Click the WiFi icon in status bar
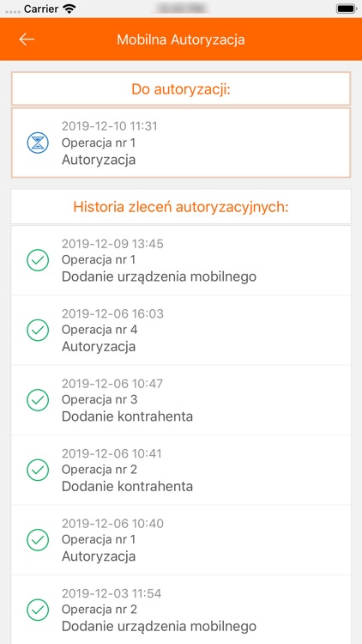The width and height of the screenshot is (362, 644). [69, 9]
